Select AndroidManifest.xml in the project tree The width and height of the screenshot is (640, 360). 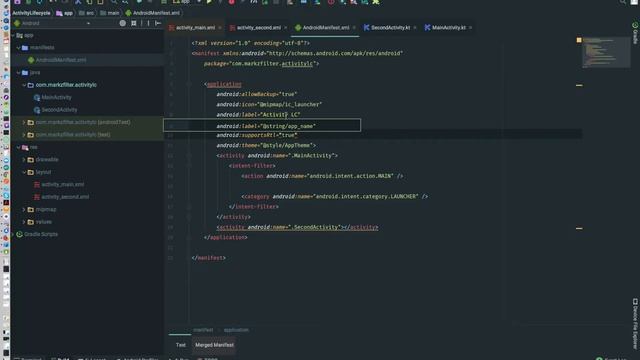[61, 60]
